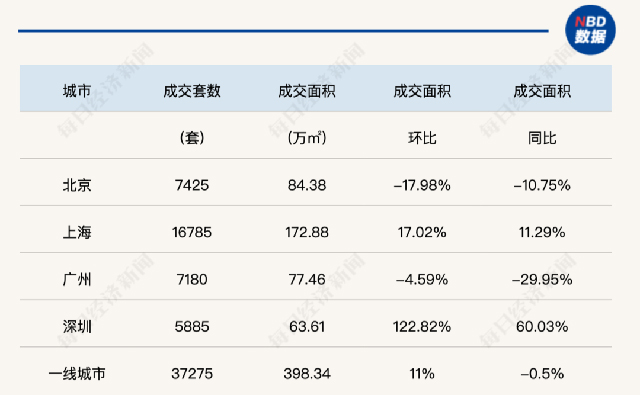Select the 环比 subheader label

422,138
